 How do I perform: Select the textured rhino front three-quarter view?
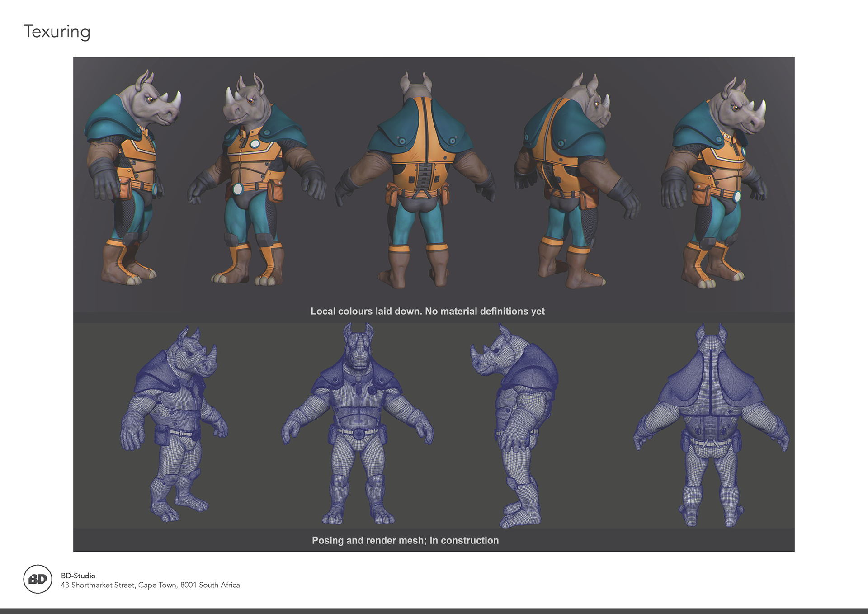[257, 179]
